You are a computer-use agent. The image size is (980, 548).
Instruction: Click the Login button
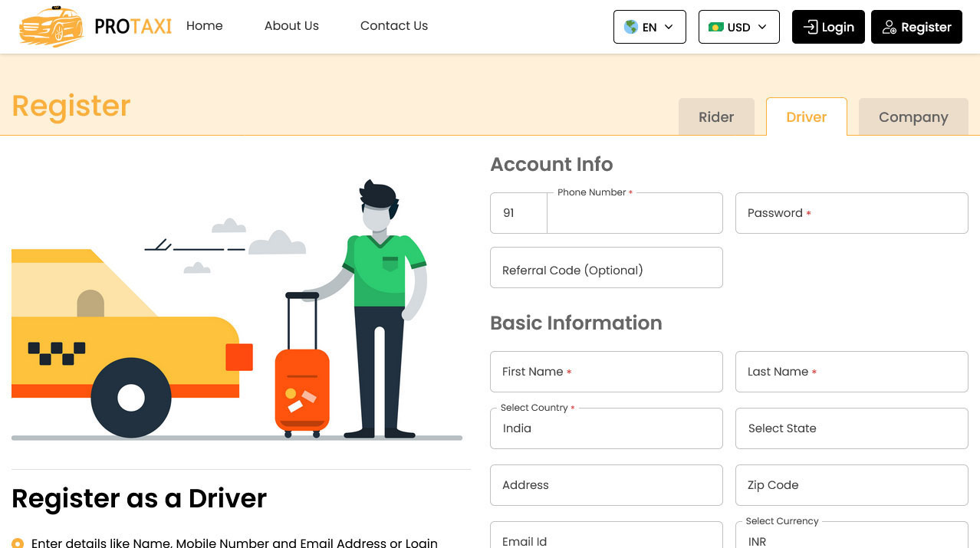(x=828, y=27)
